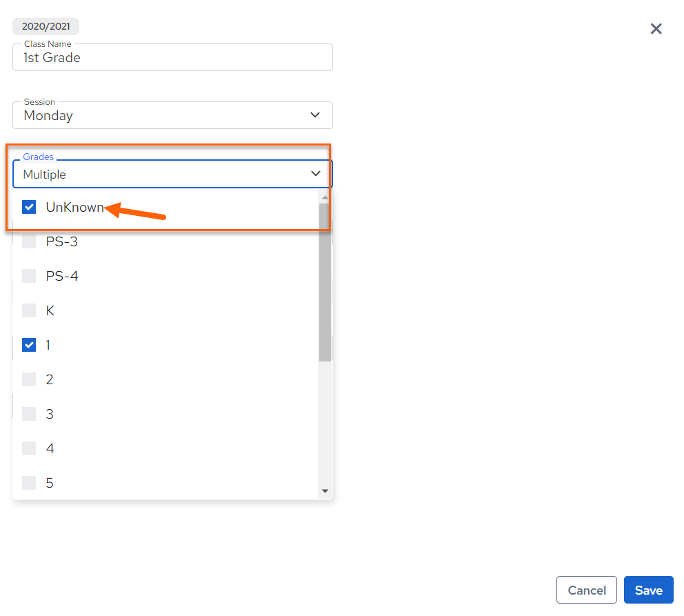Check the PS-3 grade checkbox

[29, 241]
